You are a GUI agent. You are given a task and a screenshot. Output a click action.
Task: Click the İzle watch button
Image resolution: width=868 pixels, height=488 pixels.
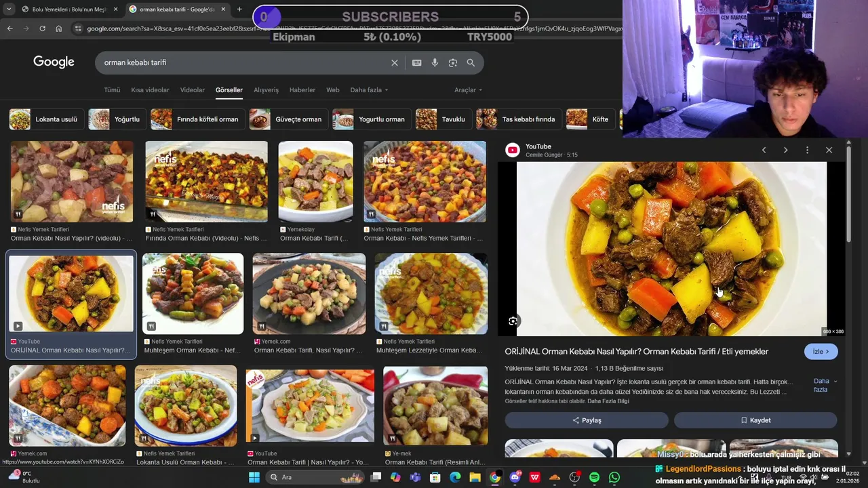(x=821, y=352)
